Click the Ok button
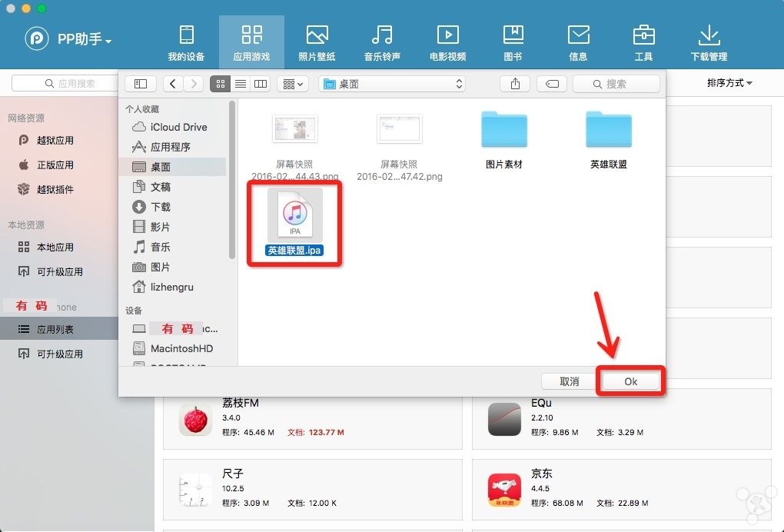784x532 pixels. [x=630, y=381]
